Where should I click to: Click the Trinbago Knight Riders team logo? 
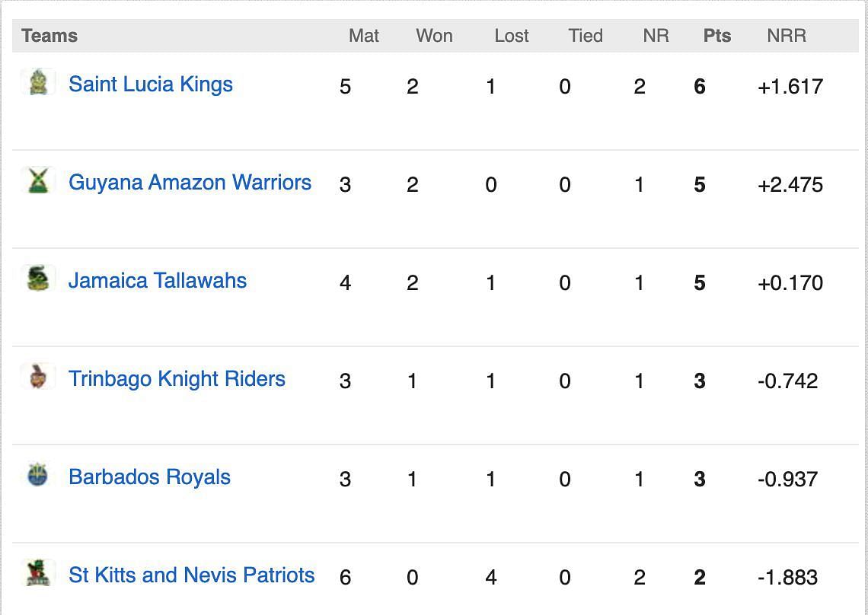coord(38,377)
